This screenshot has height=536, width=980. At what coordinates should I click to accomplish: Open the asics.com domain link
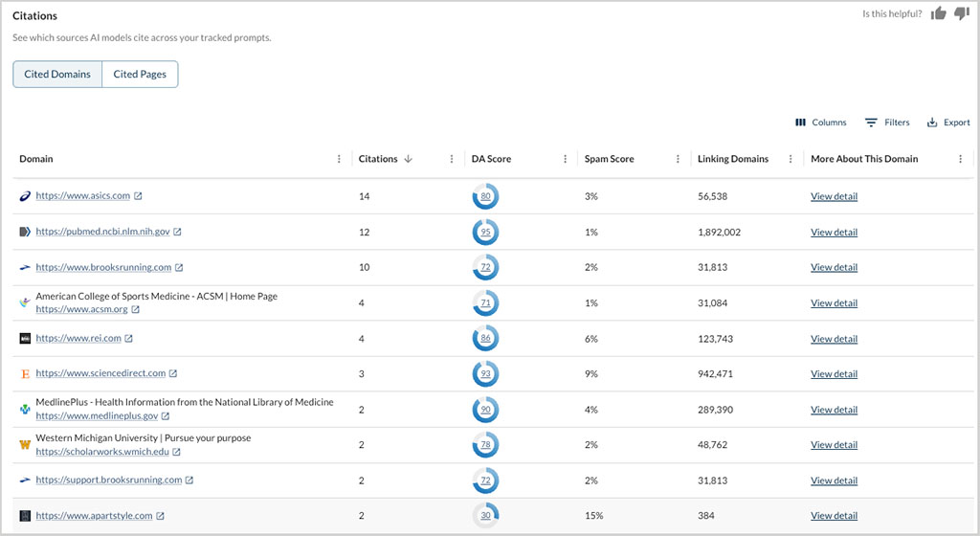[x=83, y=195]
